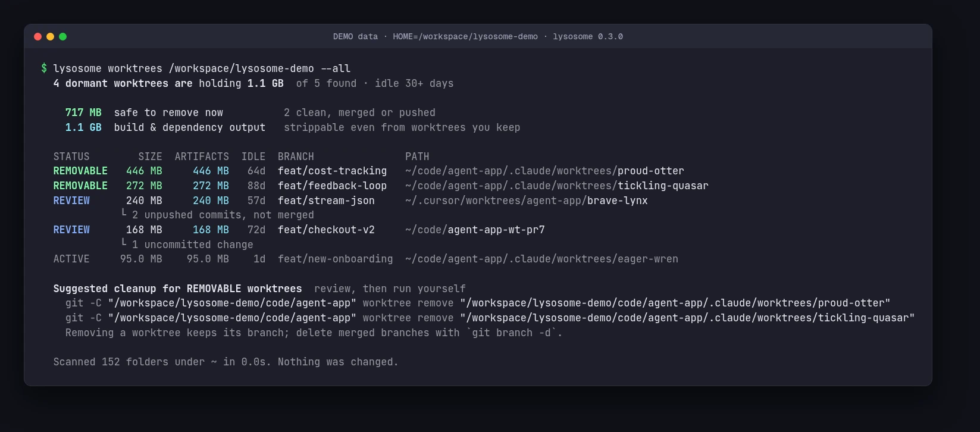Click the proud-otter worktree path

(x=544, y=171)
